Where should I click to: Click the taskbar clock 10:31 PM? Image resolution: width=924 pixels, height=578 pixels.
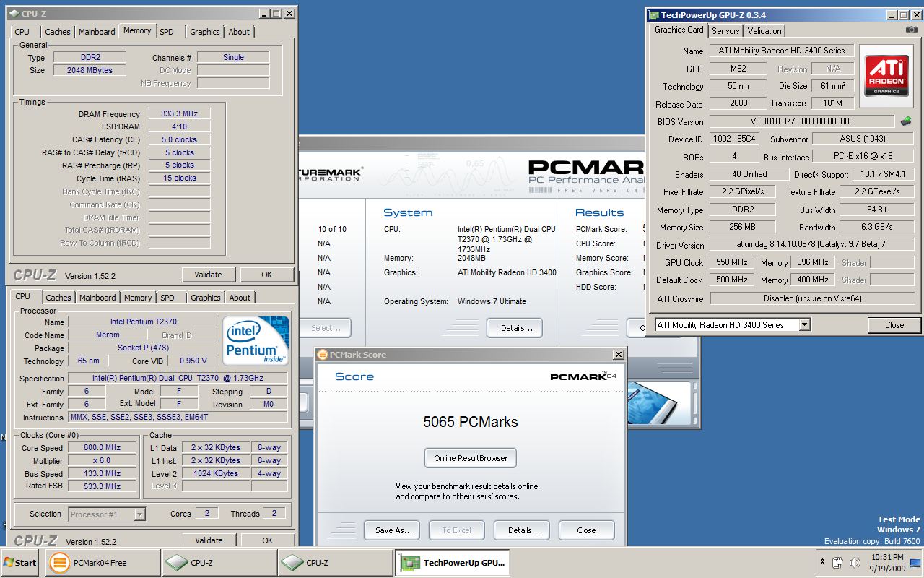point(888,557)
